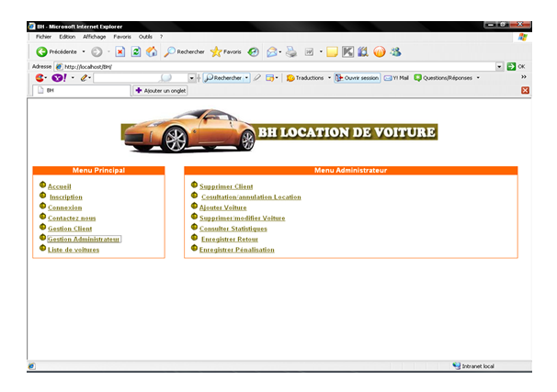Open the Liste de voitures link

(x=74, y=250)
